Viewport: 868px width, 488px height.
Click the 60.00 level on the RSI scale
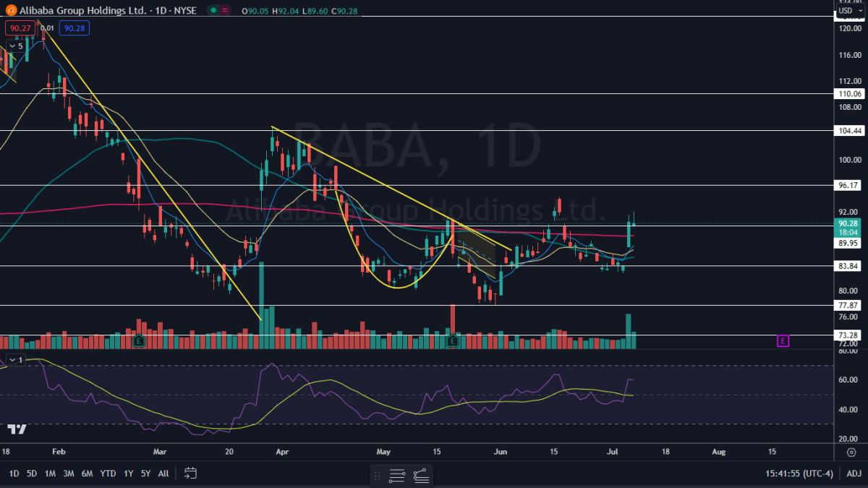click(848, 380)
